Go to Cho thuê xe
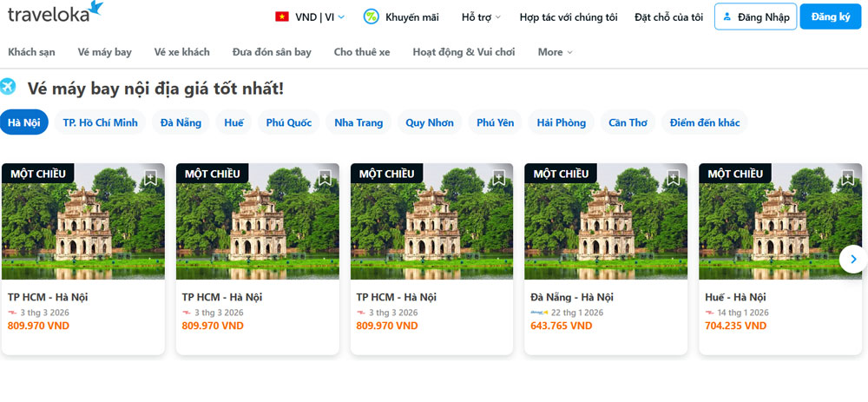Screen dimensions: 868x402 [362, 52]
